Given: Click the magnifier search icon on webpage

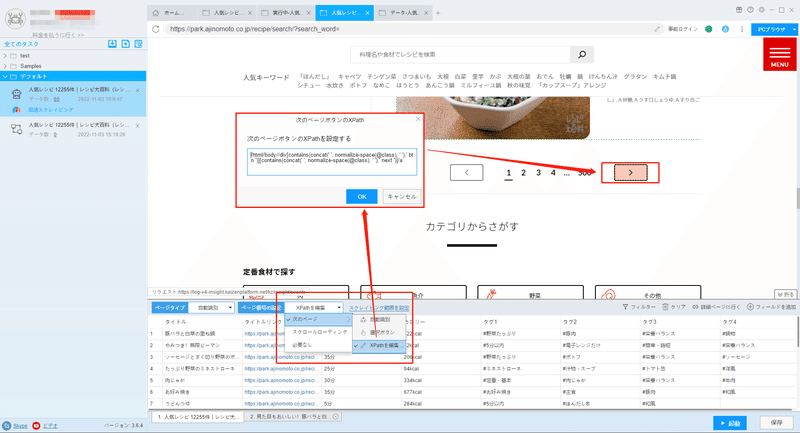Looking at the screenshot, I should 582,54.
